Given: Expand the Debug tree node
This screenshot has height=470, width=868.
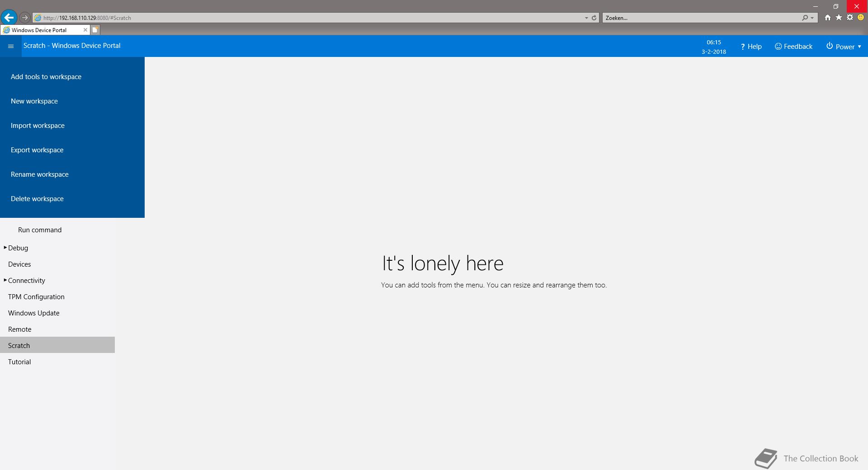Looking at the screenshot, I should [x=5, y=248].
